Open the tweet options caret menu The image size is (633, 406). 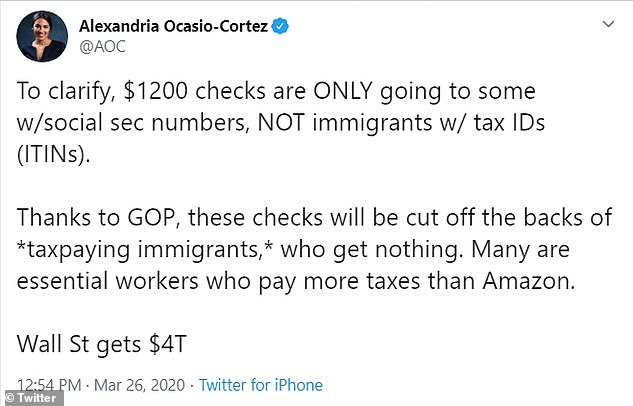pos(608,23)
